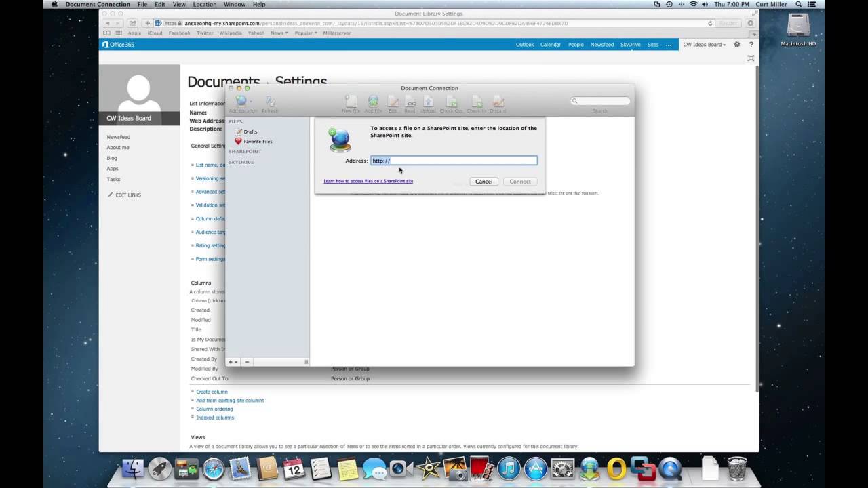
Task: Click Blog in the SharePoint sidebar
Action: [x=112, y=158]
